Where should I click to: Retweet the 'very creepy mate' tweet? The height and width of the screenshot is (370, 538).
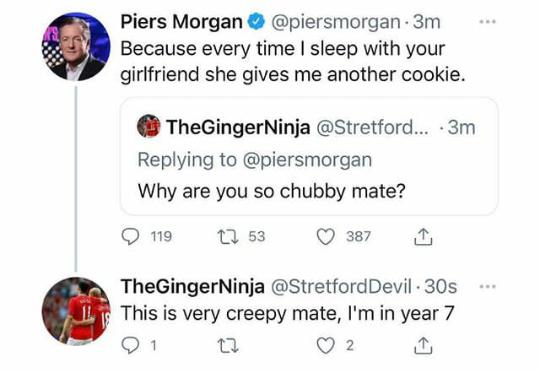pyautogui.click(x=228, y=345)
